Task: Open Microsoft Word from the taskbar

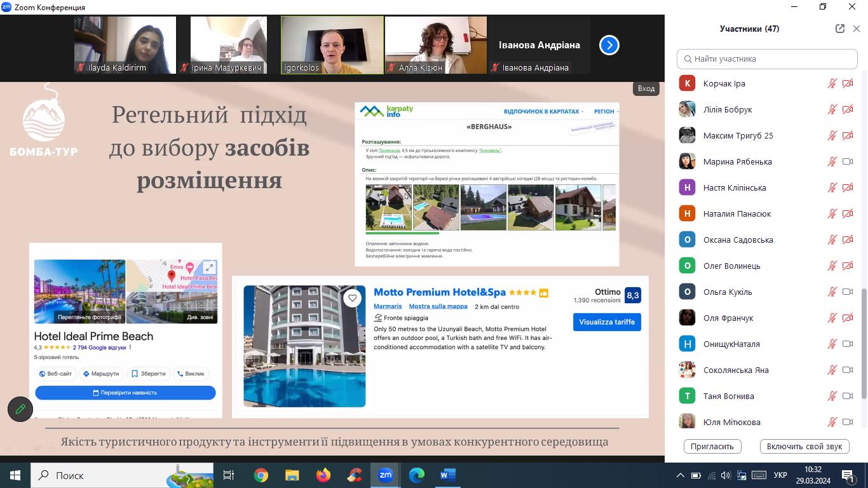Action: [x=448, y=475]
